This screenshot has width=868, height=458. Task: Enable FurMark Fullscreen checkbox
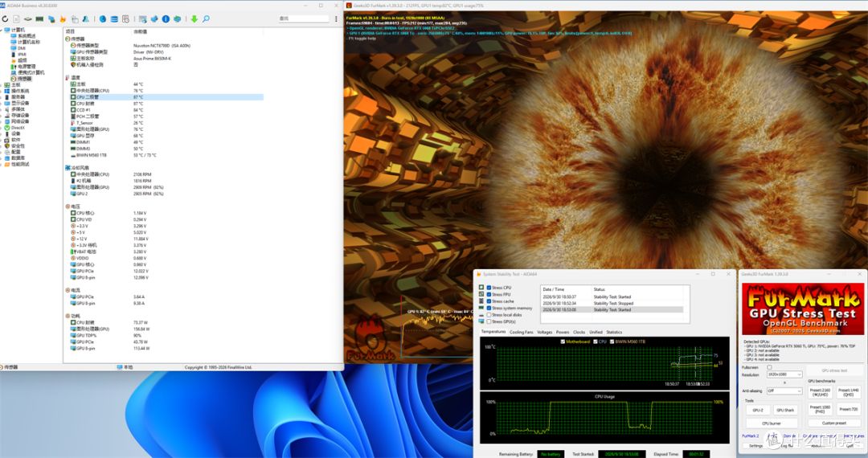pyautogui.click(x=769, y=367)
